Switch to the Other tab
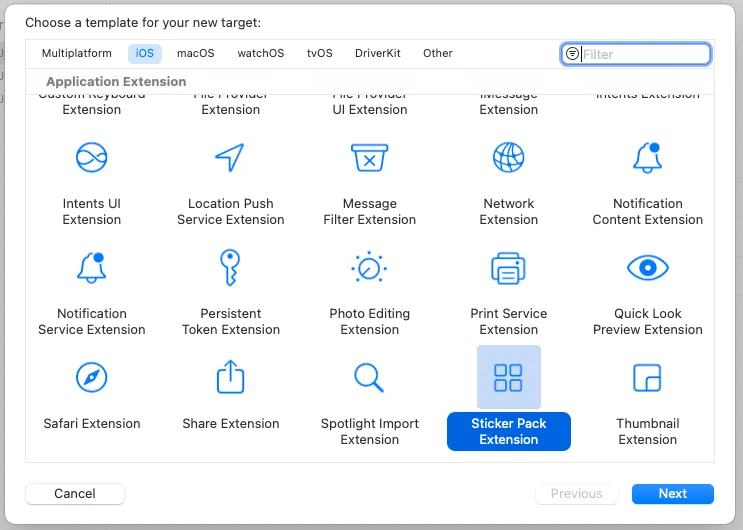 [438, 53]
